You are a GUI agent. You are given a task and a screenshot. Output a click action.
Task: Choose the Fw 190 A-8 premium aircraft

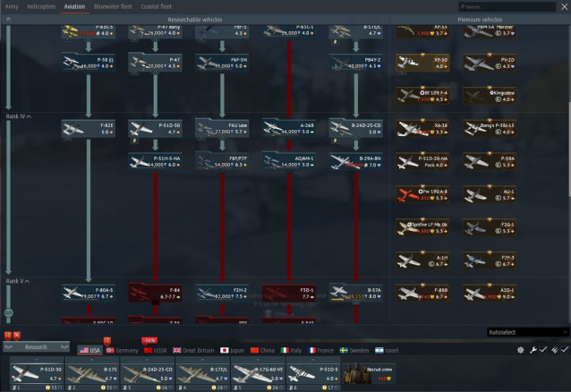tap(422, 194)
